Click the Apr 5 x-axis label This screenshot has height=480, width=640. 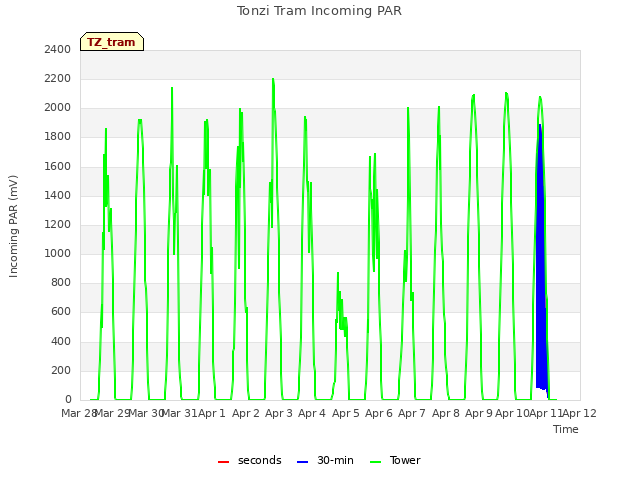pos(346,413)
